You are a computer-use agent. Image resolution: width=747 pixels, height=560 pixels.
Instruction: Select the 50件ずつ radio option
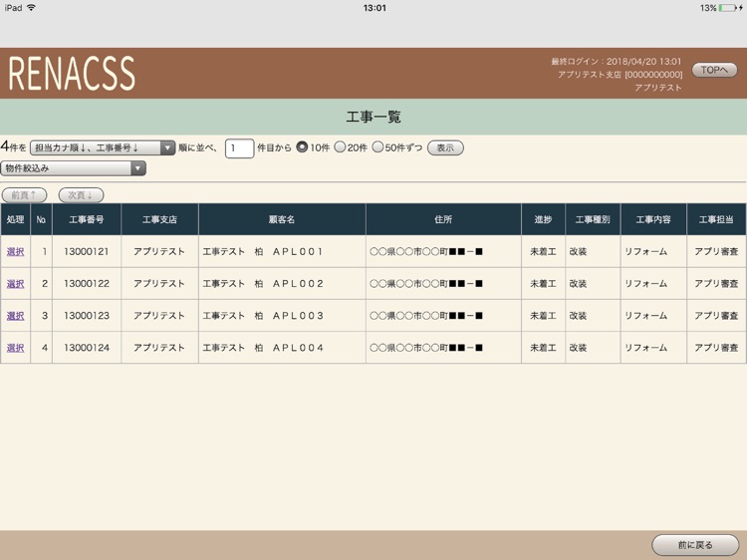pos(377,147)
